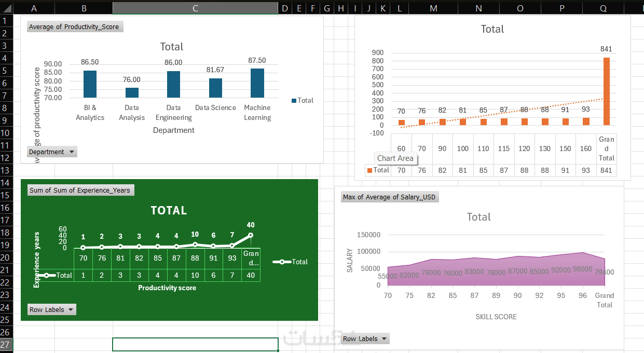This screenshot has height=353, width=644.
Task: Select the Department axis title
Action: coord(174,130)
